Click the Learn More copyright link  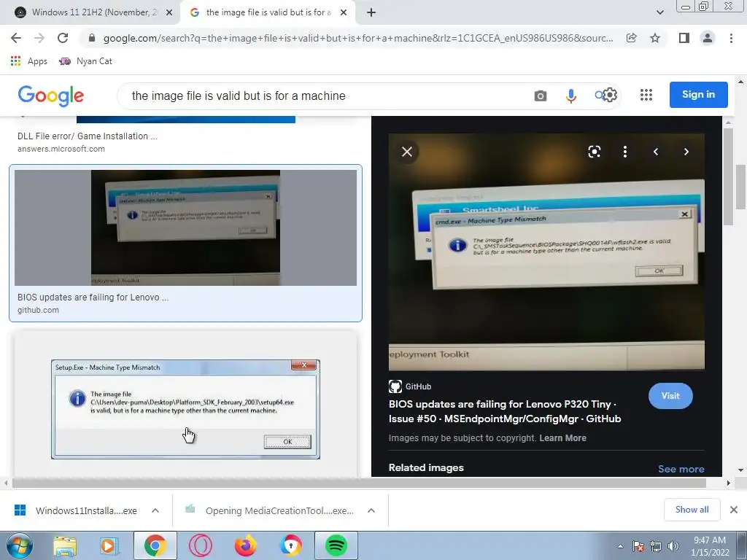(562, 438)
